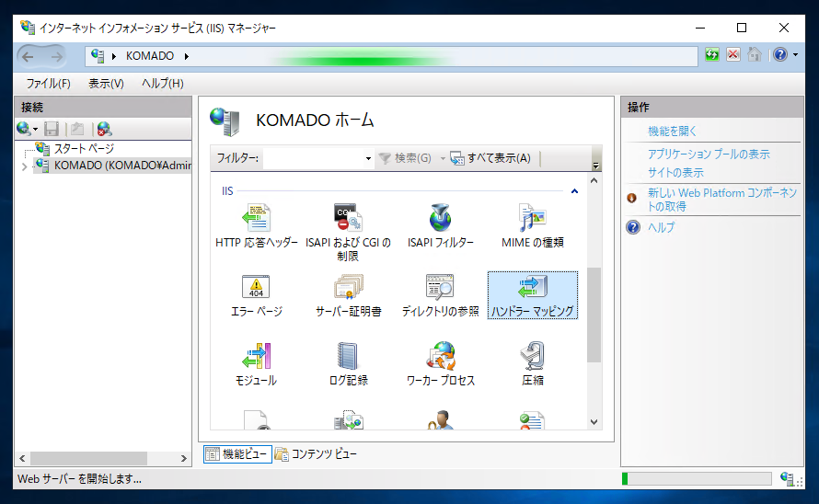This screenshot has width=819, height=504.
Task: Click scroll right arrow in 接続 pane
Action: click(183, 458)
